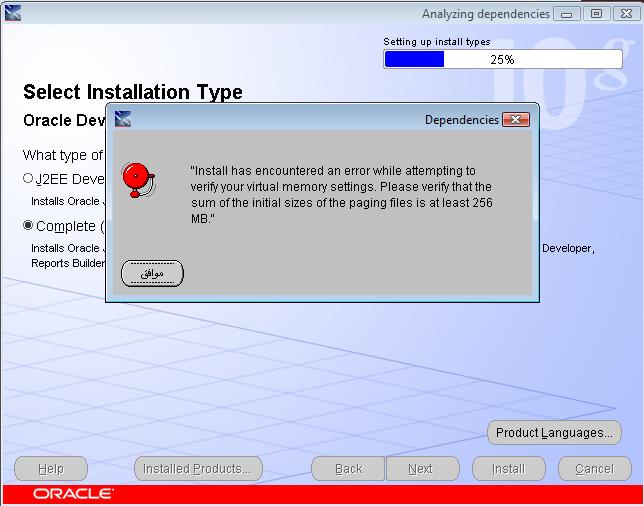The image size is (644, 506).
Task: Click the Oracle logo in the red footer
Action: [x=73, y=494]
